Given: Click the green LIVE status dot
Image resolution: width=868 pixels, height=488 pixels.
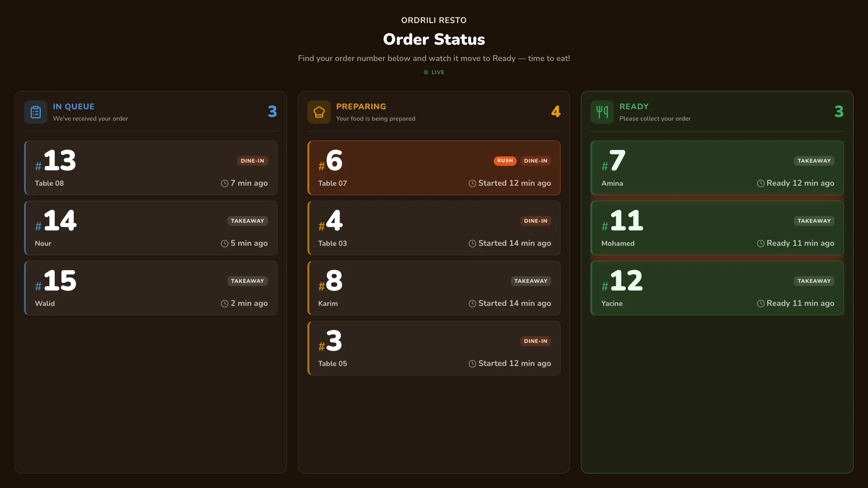Looking at the screenshot, I should pyautogui.click(x=426, y=72).
